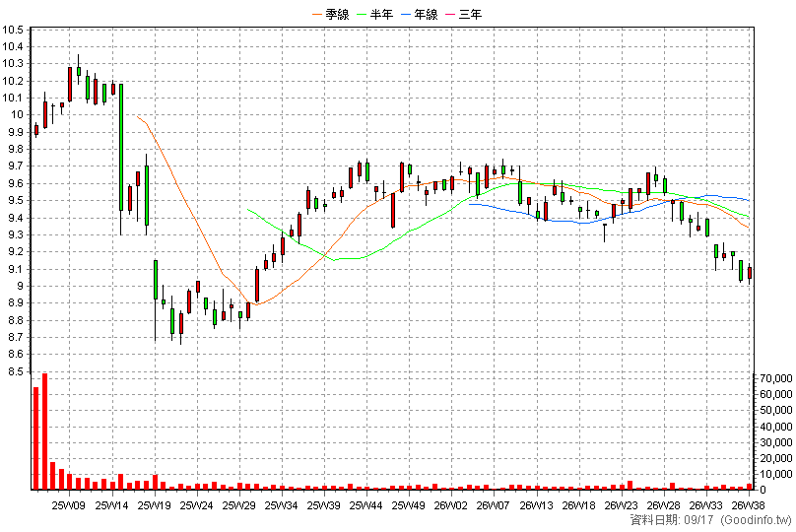Click the 8.9 price axis label
The width and height of the screenshot is (796, 532).
[16, 303]
